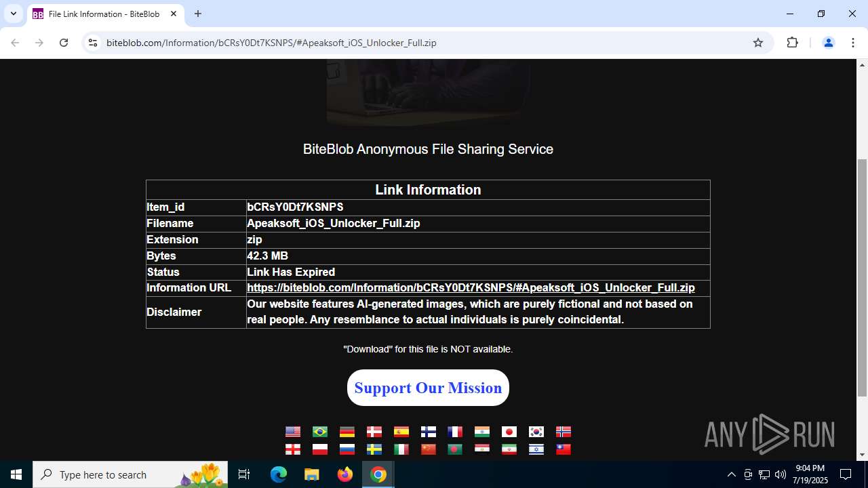Select the Brazil flag language
868x488 pixels.
(320, 432)
